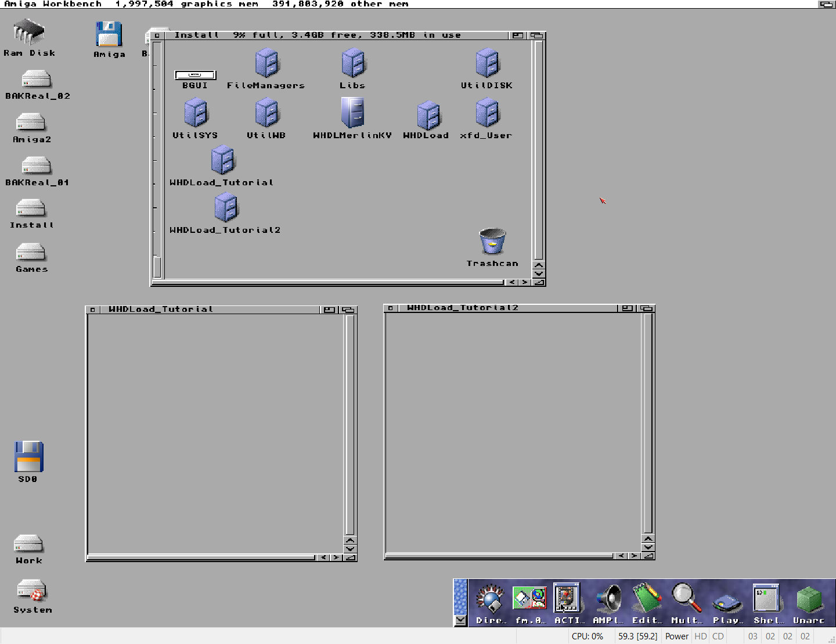Select the Install drive icon on the desktop
Screen dimensions: 836x644
click(31, 208)
